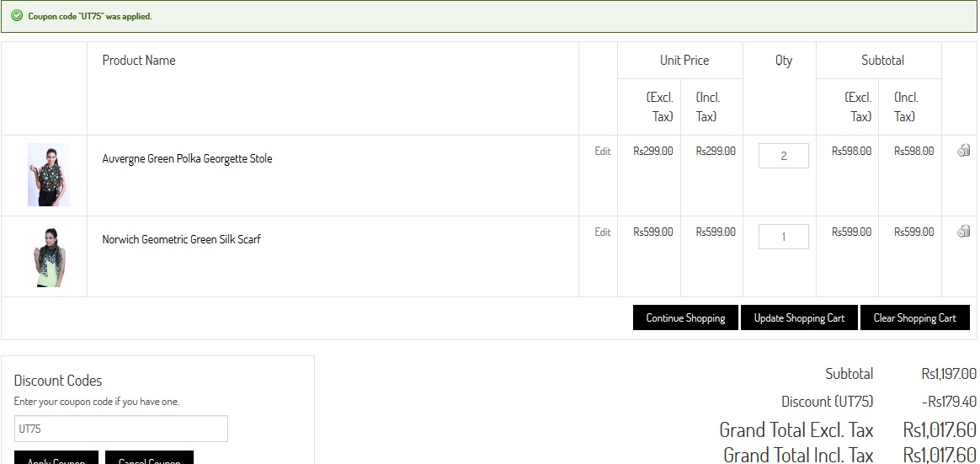Open Auvergne Green Polka Georgette Stole link
Screen dimensions: 980x464
tap(187, 158)
